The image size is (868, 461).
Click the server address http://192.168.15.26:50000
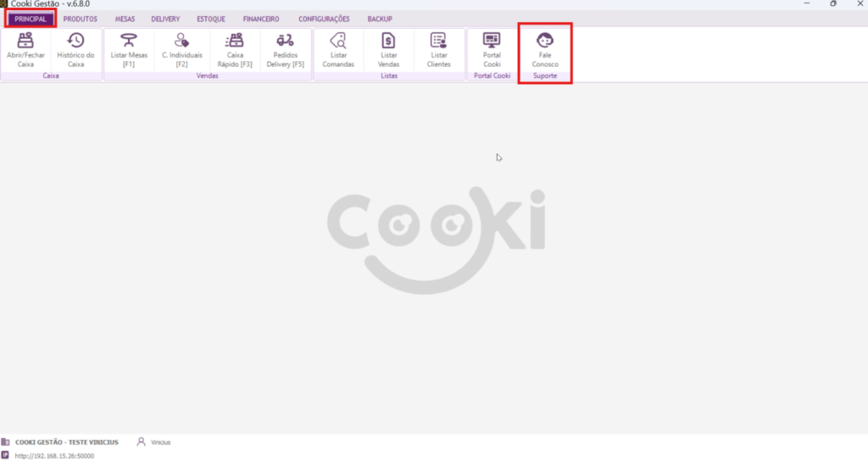54,456
